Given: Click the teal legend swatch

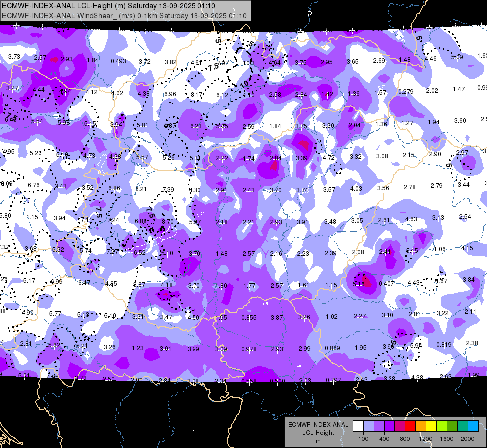Looking at the screenshot, I should (x=463, y=426).
